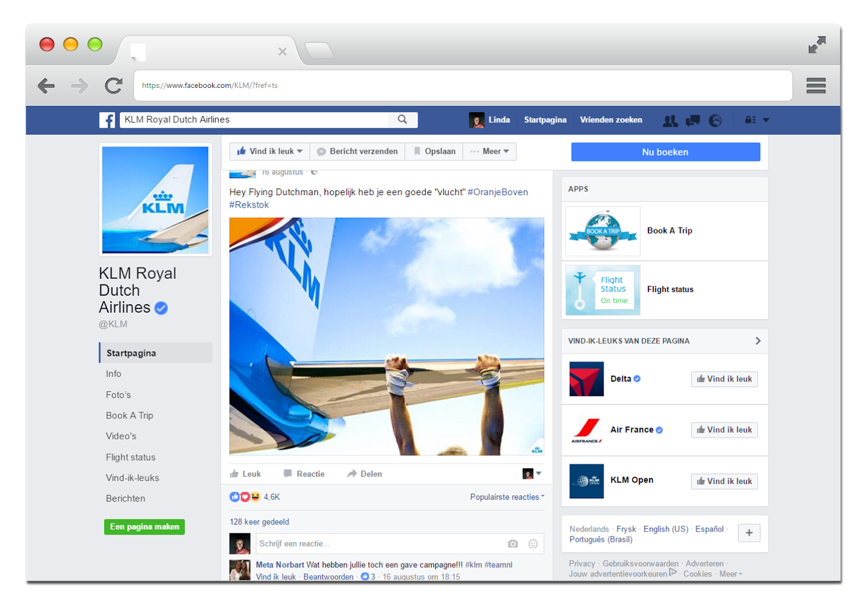
Task: Click the Facebook logo icon
Action: [107, 120]
